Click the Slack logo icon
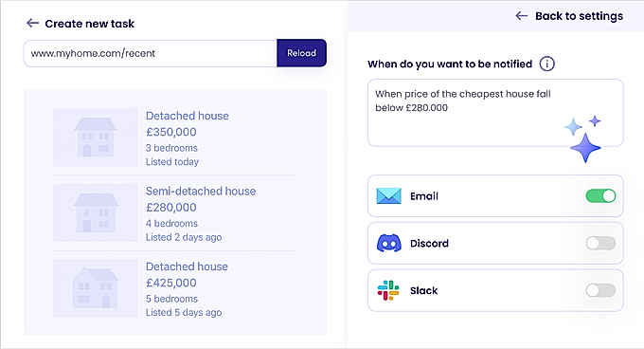Image resolution: width=644 pixels, height=349 pixels. tap(388, 290)
